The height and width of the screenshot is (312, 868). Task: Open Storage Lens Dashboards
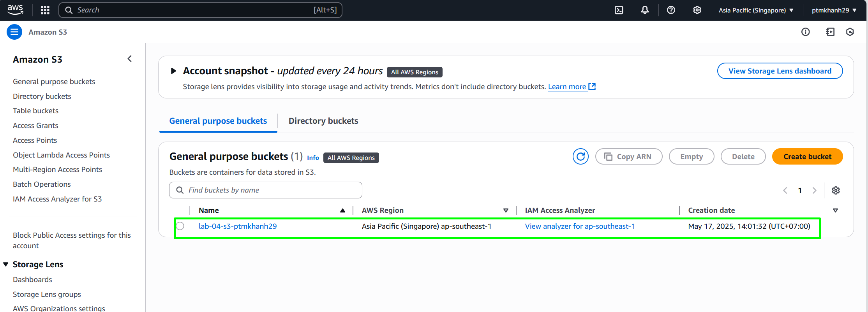(x=32, y=279)
